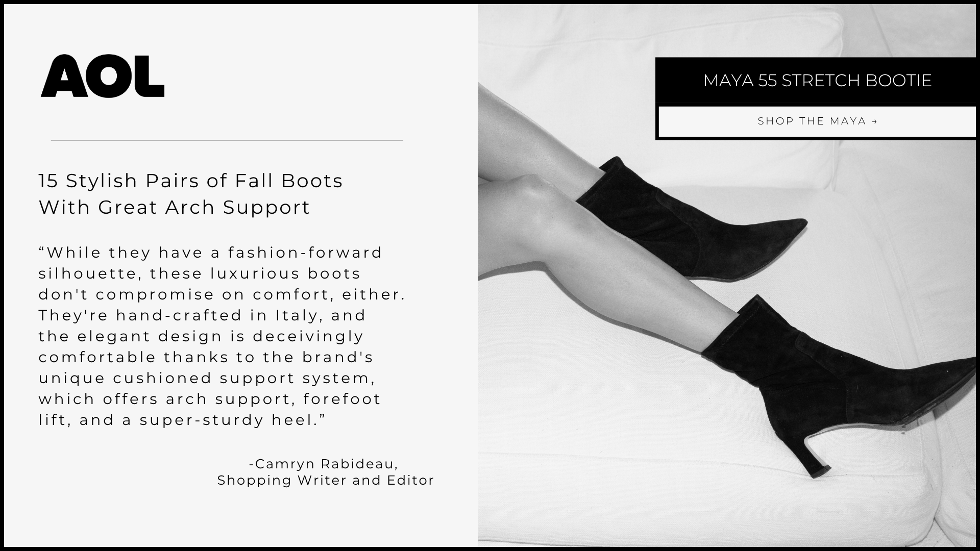Click the quote's first line about fashion-forward
Screen dimensions: 980x551
click(211, 253)
